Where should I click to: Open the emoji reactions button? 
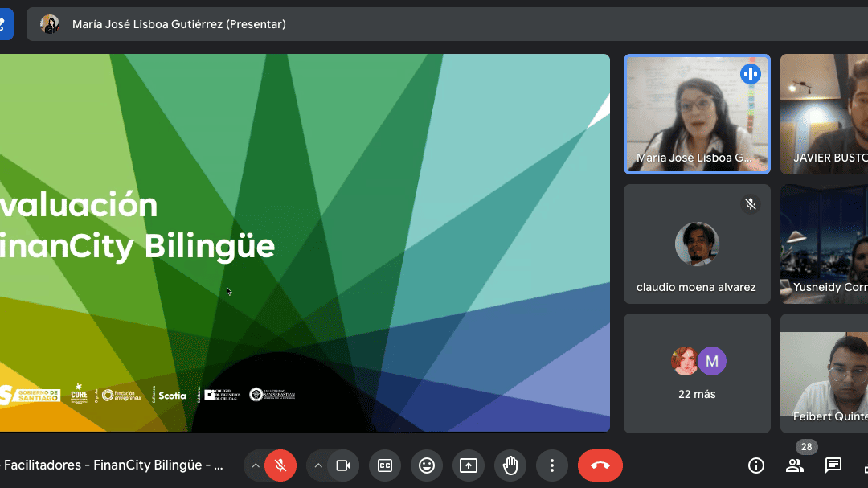[427, 465]
